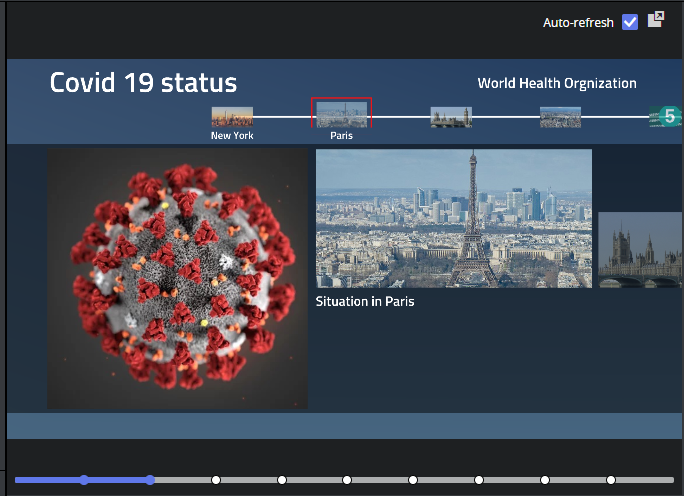Image resolution: width=684 pixels, height=496 pixels.
Task: Select the fourth progress marker dot
Action: point(282,480)
